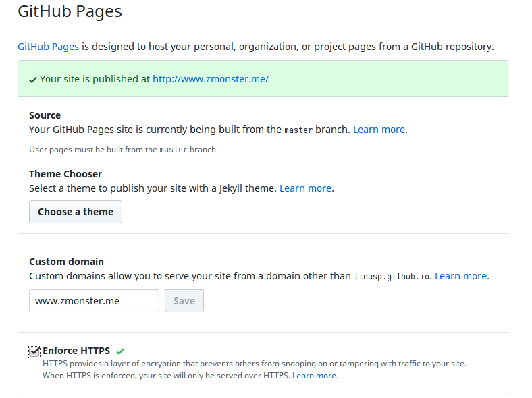The height and width of the screenshot is (398, 532).
Task: Click the Choose a theme button
Action: pos(76,212)
